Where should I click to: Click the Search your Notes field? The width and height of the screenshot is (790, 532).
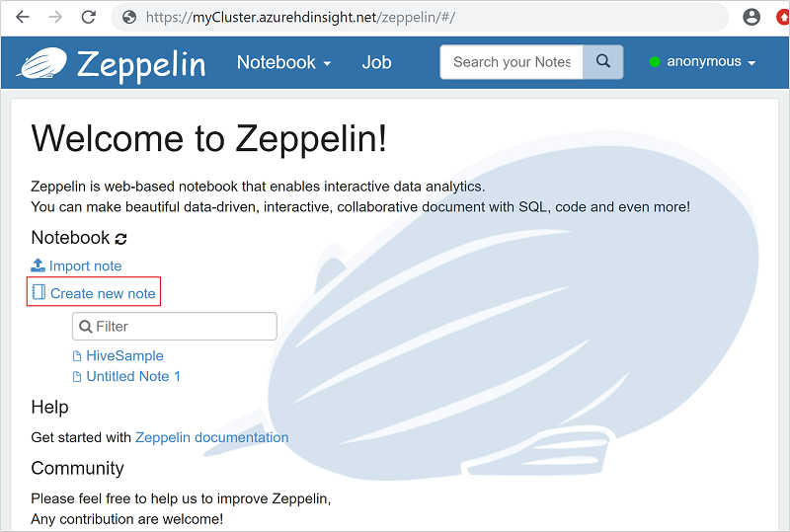point(511,62)
